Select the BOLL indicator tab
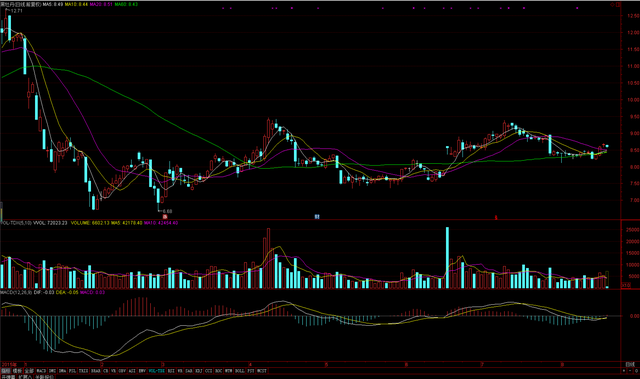This screenshot has width=640, height=379. 240,371
